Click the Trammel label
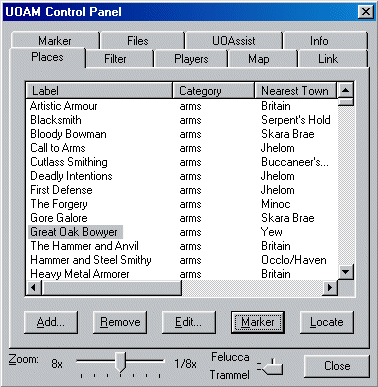378x387 pixels. point(230,375)
